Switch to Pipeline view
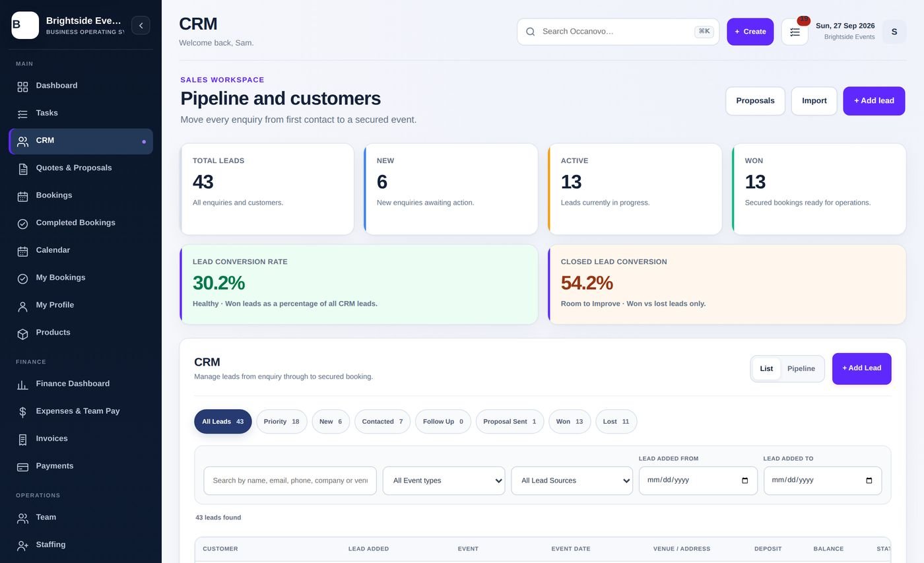This screenshot has height=563, width=924. [x=801, y=369]
